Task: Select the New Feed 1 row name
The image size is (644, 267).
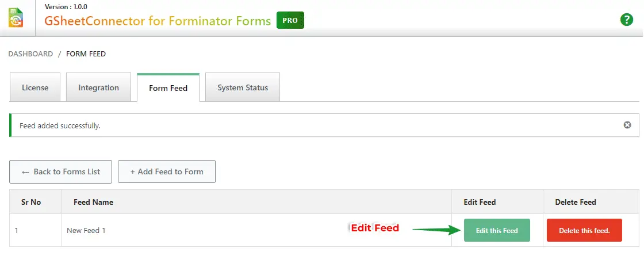Action: point(86,230)
